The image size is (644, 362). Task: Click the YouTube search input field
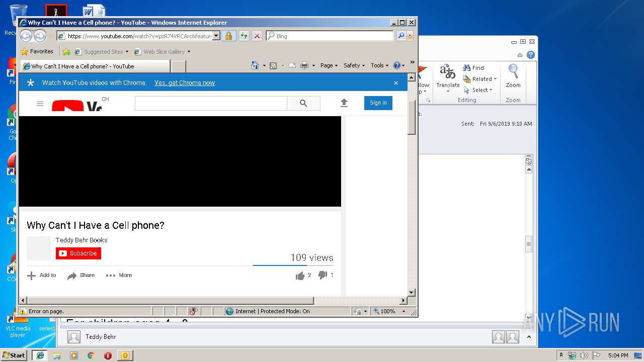point(211,103)
